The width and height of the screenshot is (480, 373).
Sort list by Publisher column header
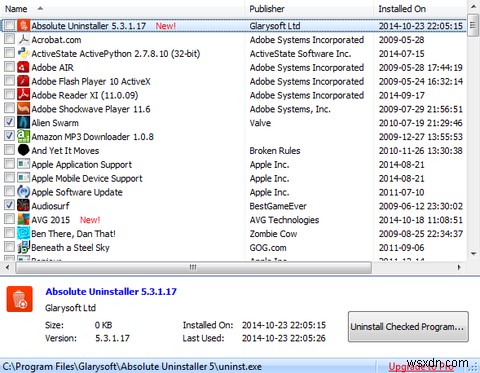(x=309, y=9)
